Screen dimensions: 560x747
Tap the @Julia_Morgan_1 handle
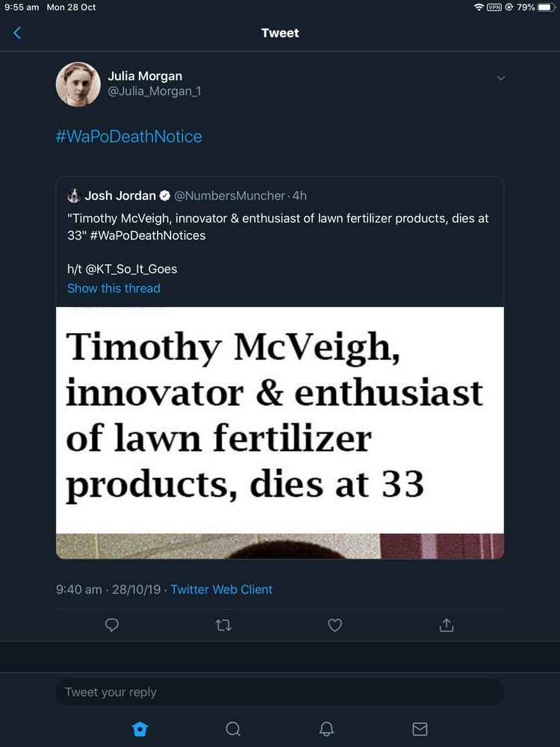155,91
